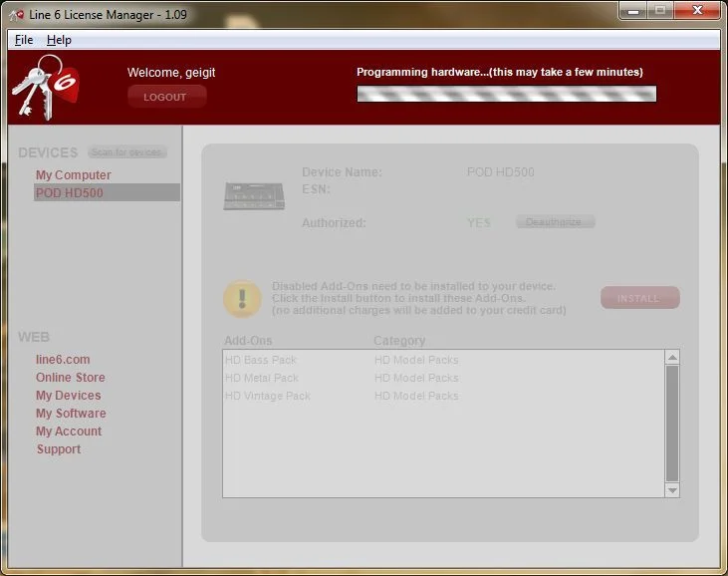The image size is (728, 576).
Task: Click the License Manager title bar icon
Action: coord(17,15)
